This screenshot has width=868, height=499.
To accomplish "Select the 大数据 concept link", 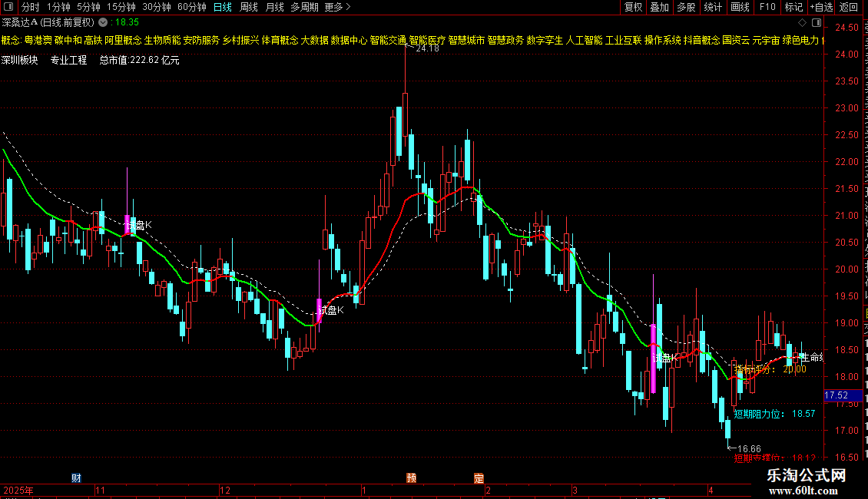I will pyautogui.click(x=314, y=41).
